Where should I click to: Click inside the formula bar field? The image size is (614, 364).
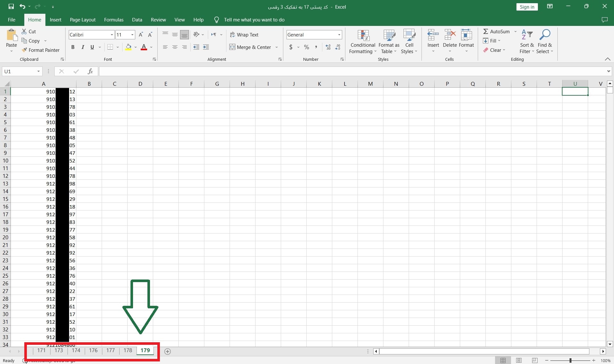[x=352, y=71]
